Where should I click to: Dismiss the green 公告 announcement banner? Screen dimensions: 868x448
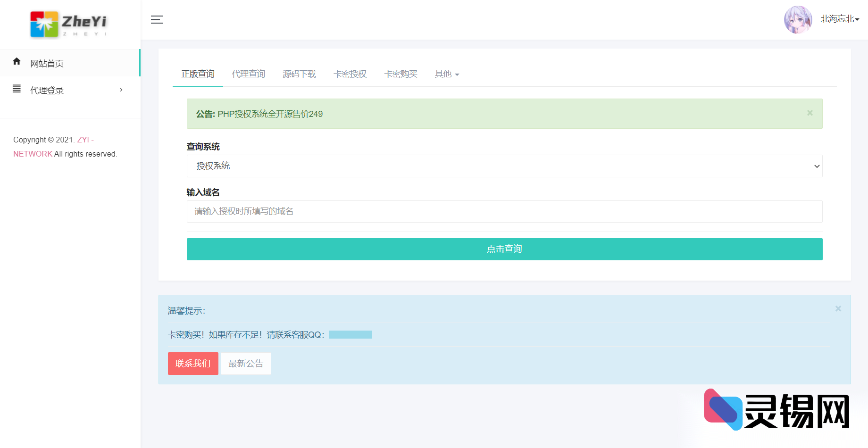pyautogui.click(x=810, y=113)
